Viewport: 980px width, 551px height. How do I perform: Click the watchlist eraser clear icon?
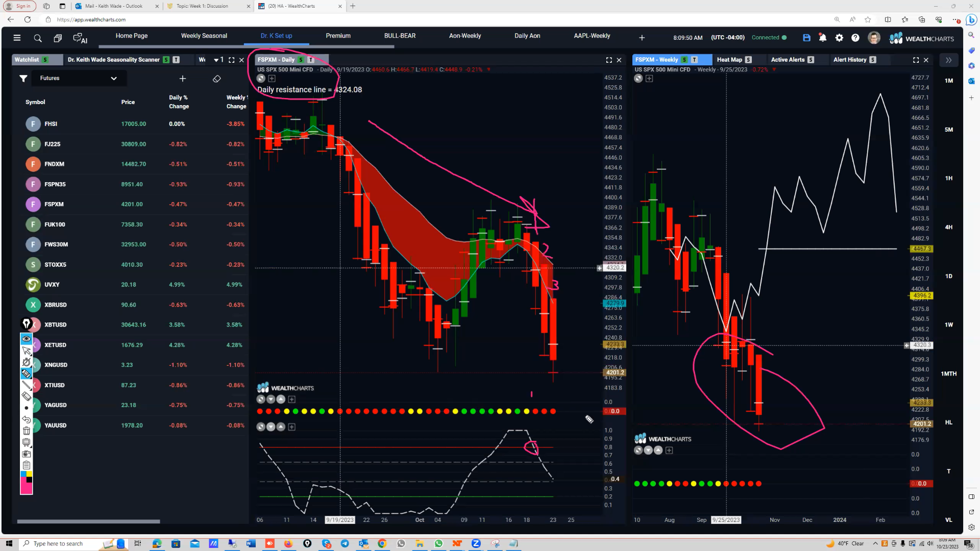pos(216,79)
